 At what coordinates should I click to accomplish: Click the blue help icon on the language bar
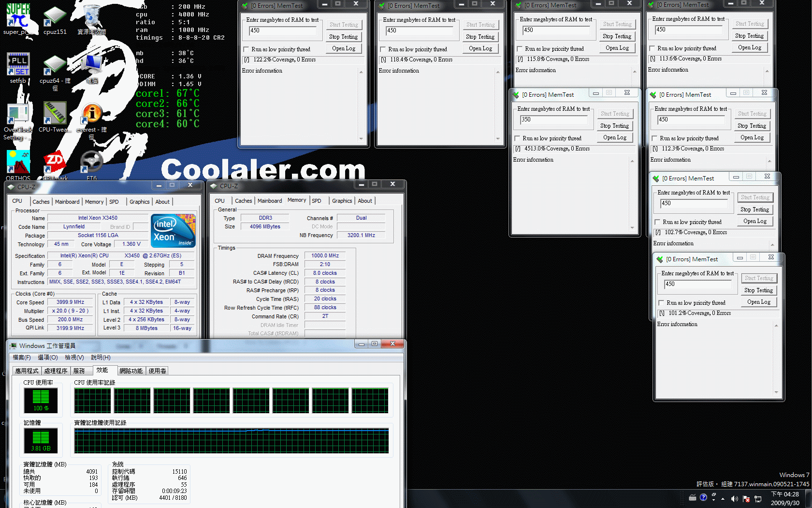(x=703, y=497)
